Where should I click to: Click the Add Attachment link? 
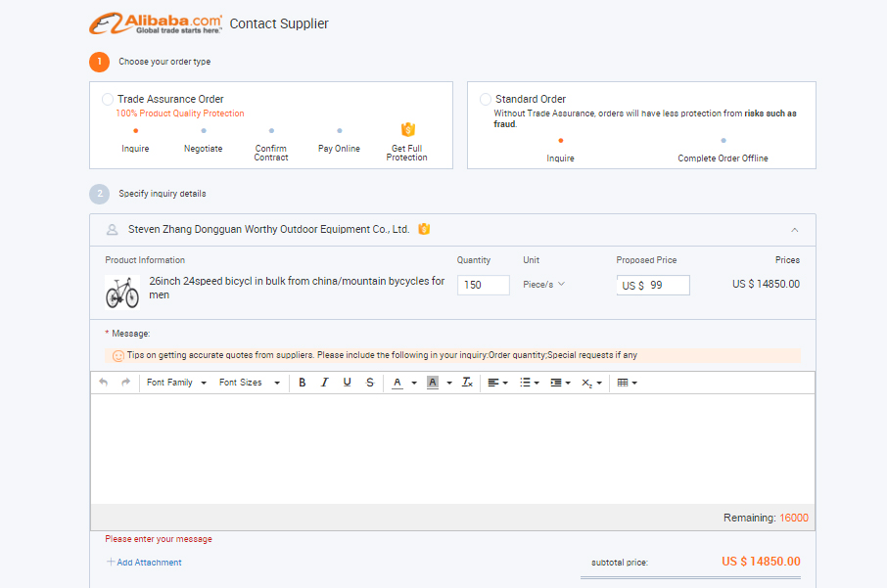pos(150,563)
